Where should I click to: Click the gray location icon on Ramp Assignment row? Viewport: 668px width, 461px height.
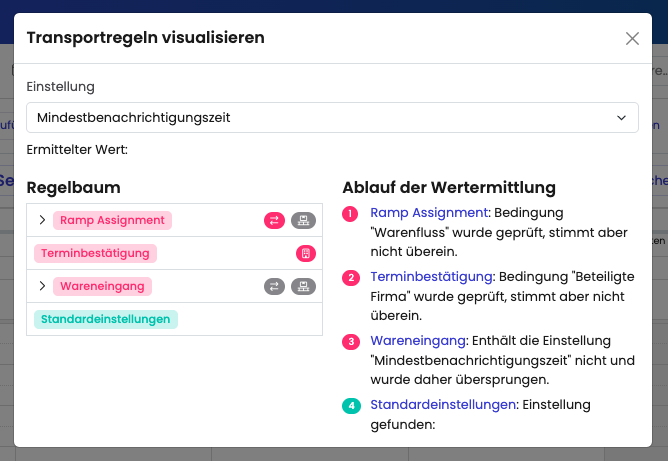click(303, 220)
